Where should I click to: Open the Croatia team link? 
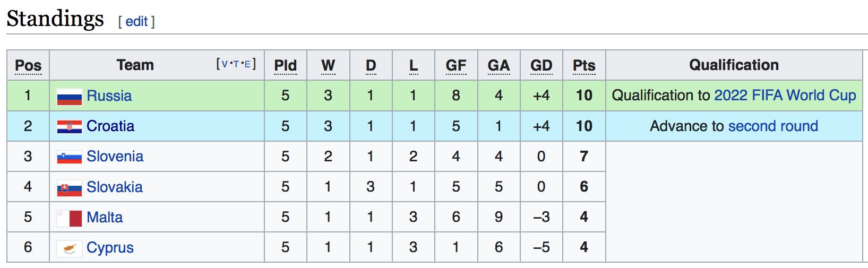110,126
